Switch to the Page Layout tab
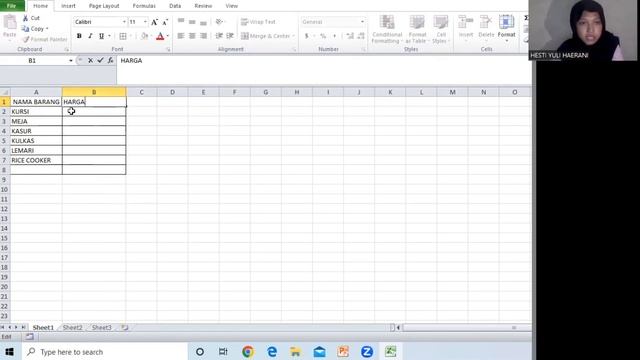Image resolution: width=640 pixels, height=360 pixels. pos(104,6)
